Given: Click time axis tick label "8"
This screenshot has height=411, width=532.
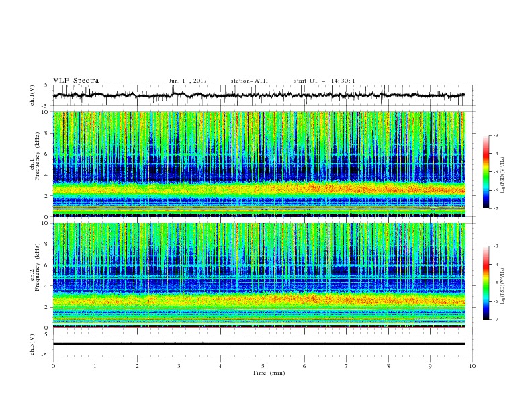Looking at the screenshot, I should [388, 366].
